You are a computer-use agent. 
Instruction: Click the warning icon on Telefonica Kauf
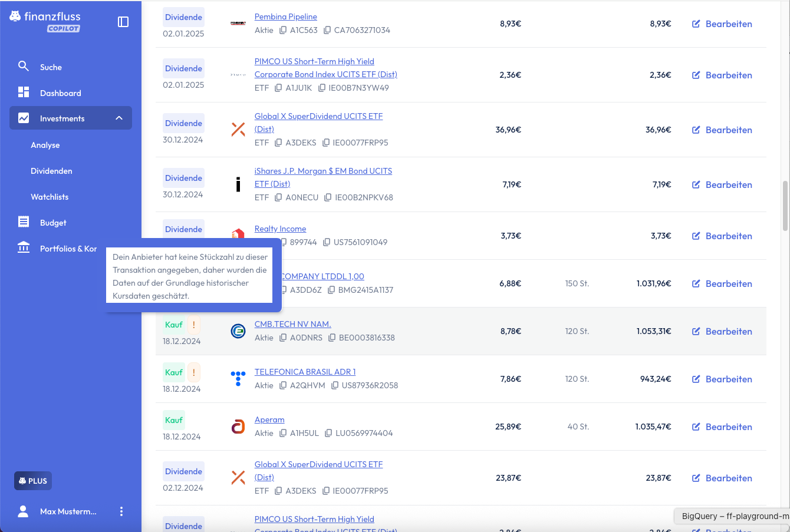coord(193,372)
